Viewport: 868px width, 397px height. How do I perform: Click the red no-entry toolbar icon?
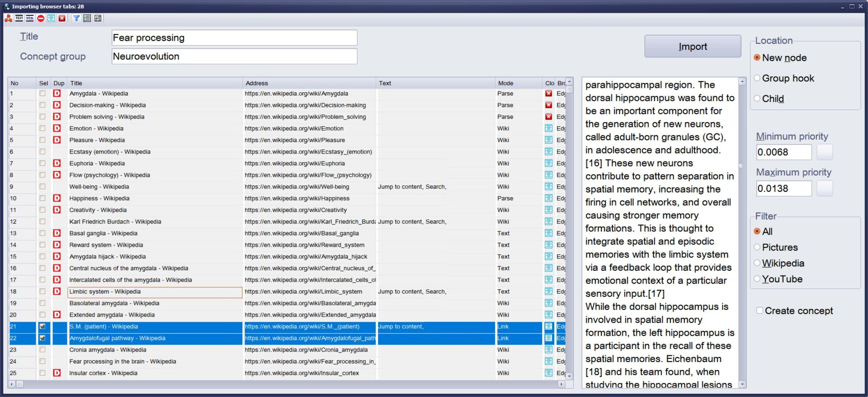pos(41,18)
